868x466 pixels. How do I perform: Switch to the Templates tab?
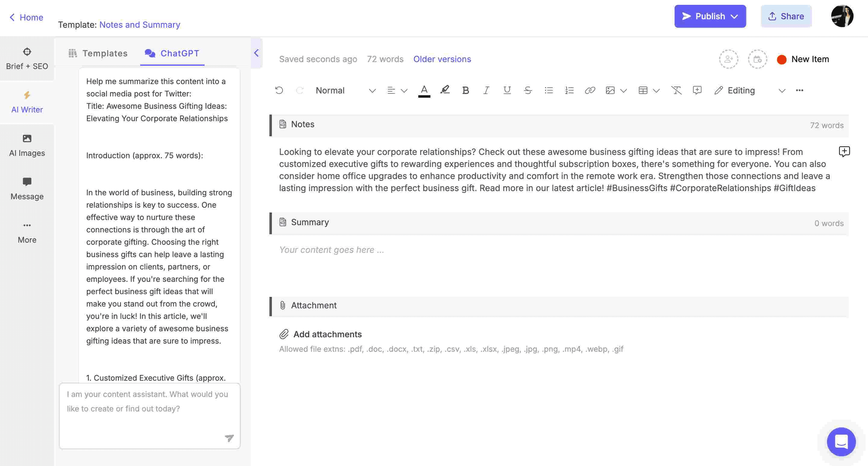pyautogui.click(x=98, y=53)
